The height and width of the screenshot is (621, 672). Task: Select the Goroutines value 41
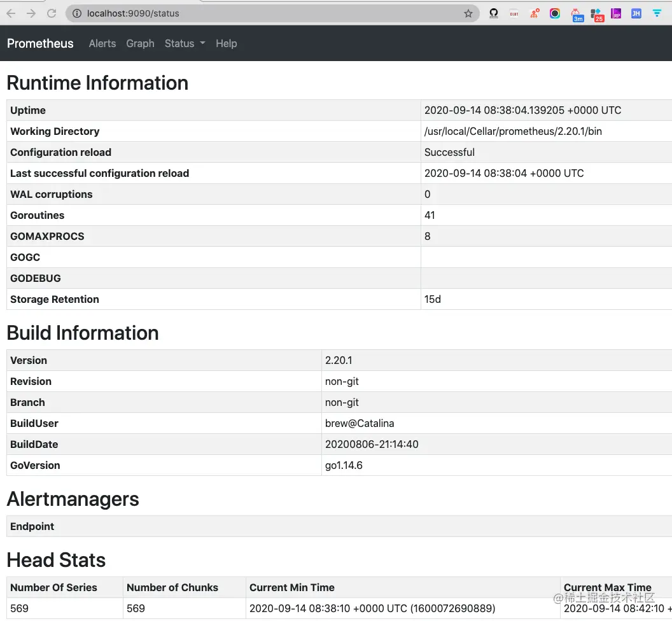[x=430, y=215]
